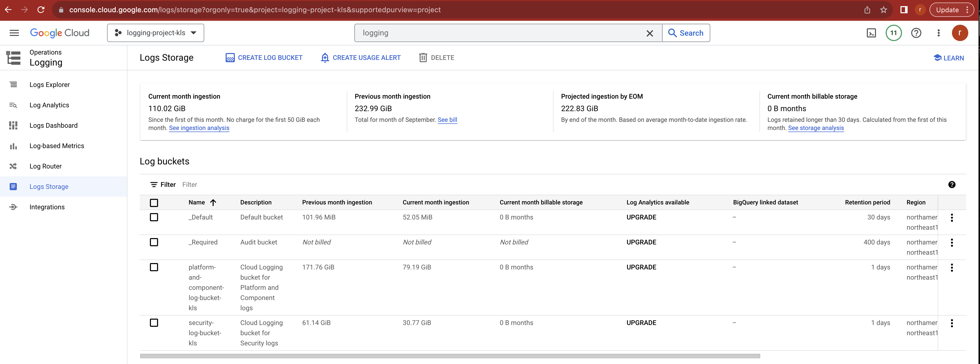This screenshot has height=364, width=980.
Task: Open the logging-project-kls project picker
Action: [155, 33]
